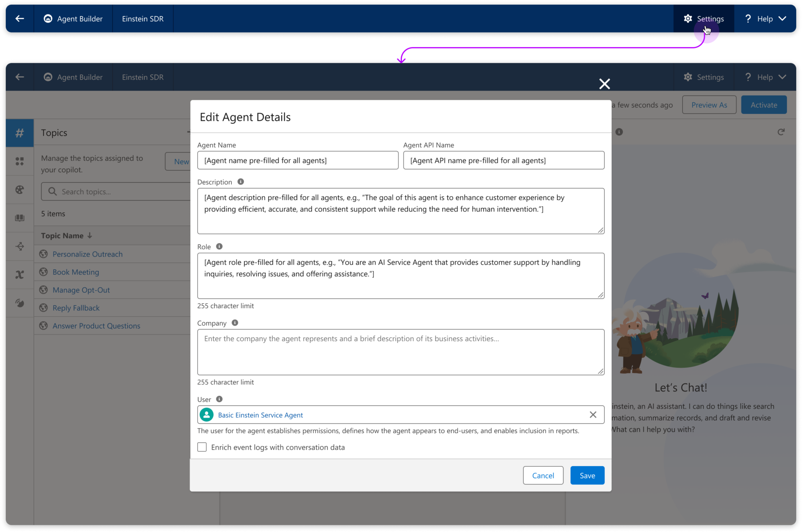Click the User field info icon
This screenshot has width=802, height=532.
pyautogui.click(x=219, y=399)
